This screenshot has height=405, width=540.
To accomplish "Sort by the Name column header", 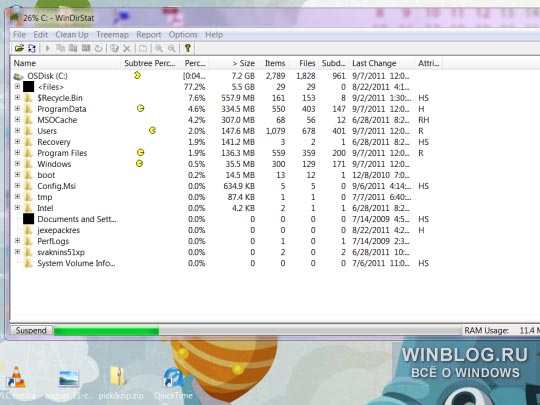I will 65,63.
